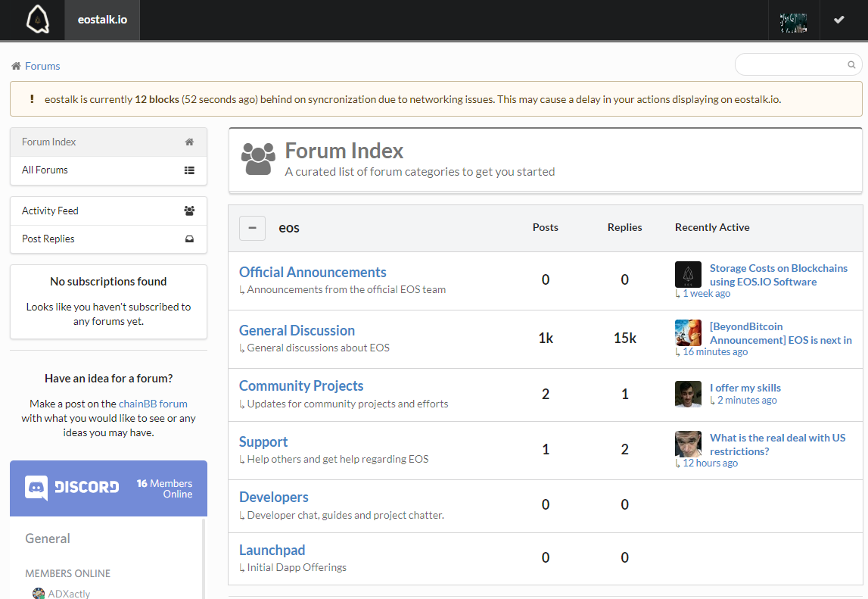This screenshot has width=868, height=599.
Task: Click the 'Posts' column header
Action: 546,228
